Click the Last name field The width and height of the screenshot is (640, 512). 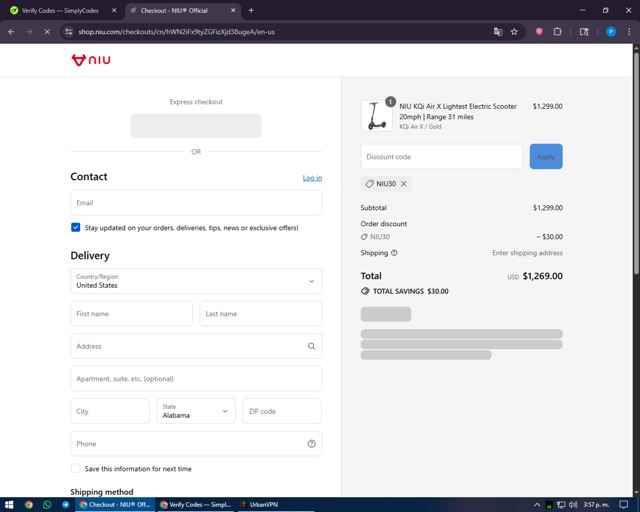coord(261,314)
